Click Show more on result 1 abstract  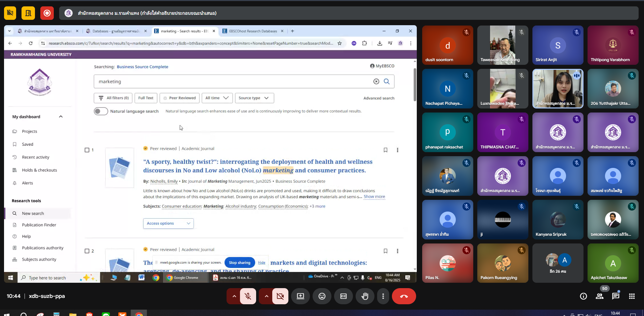374,197
